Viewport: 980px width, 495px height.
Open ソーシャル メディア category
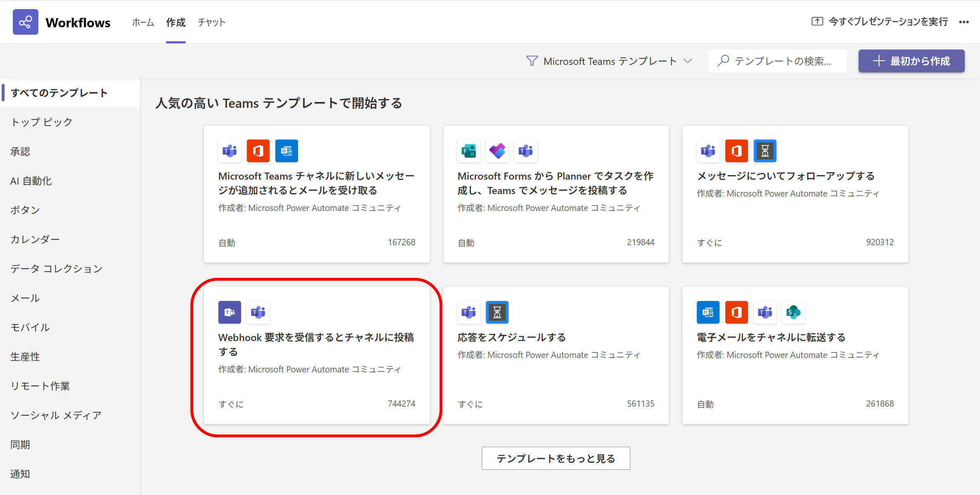(70, 415)
